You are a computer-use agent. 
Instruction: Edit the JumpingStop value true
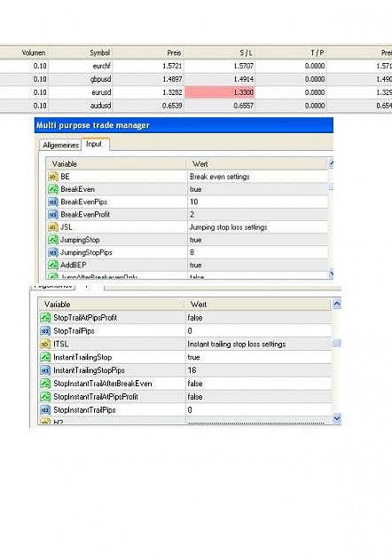point(257,240)
